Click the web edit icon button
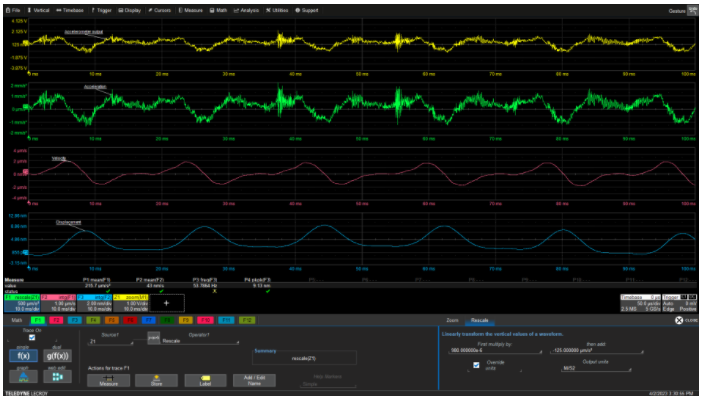 tap(57, 377)
